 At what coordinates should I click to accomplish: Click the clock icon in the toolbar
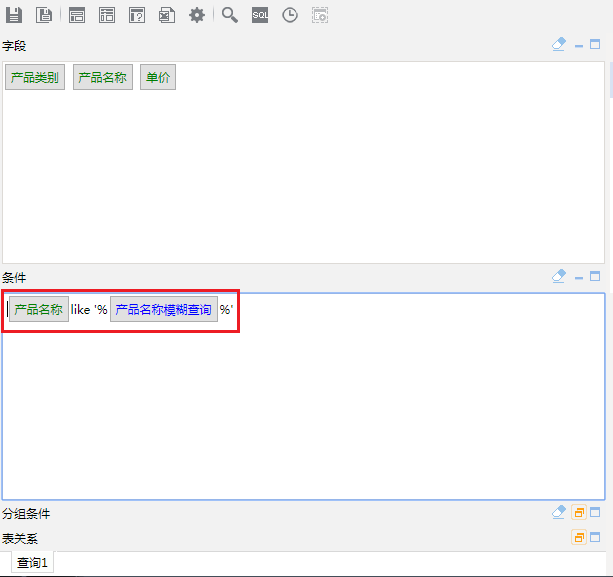(290, 15)
